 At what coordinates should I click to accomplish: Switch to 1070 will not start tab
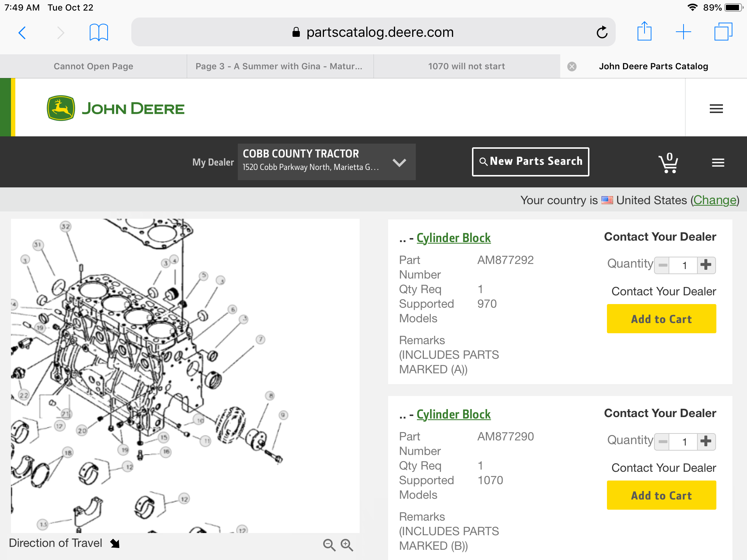click(467, 66)
